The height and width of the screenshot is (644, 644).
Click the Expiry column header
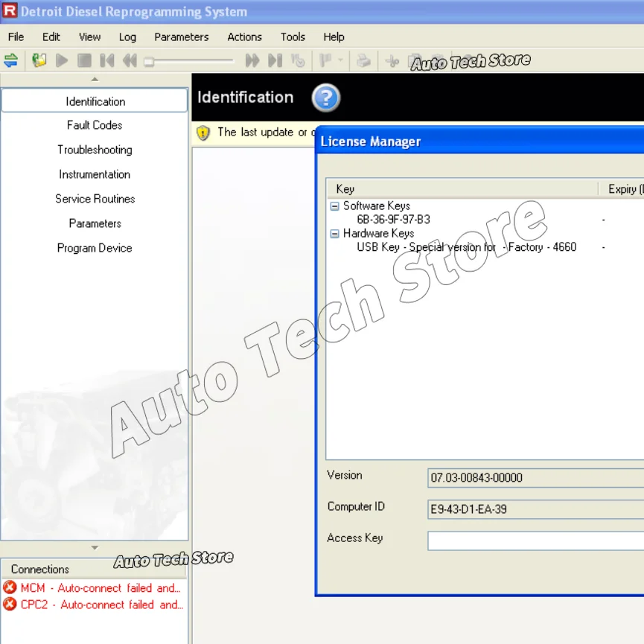tap(622, 189)
